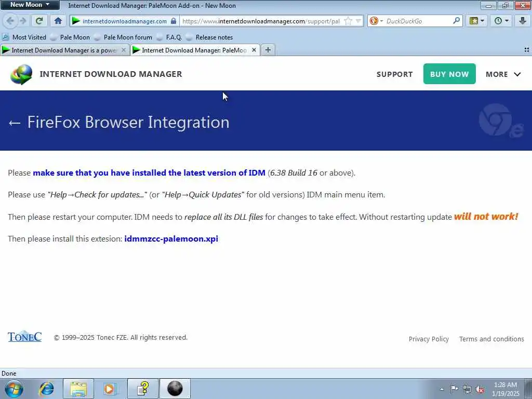
Task: Open the bookmarks menu toolbar button
Action: click(476, 21)
